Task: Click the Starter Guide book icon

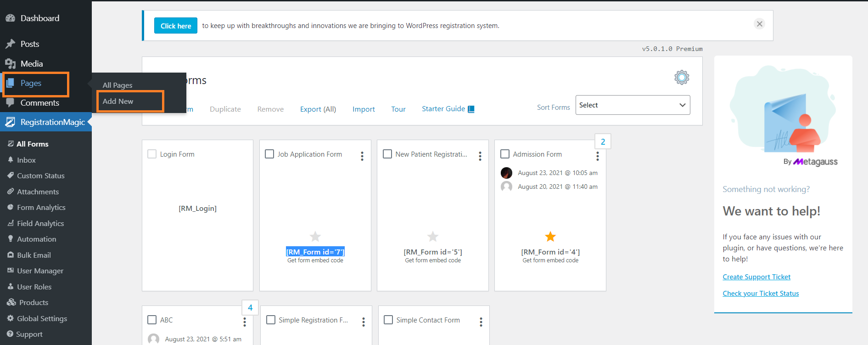Action: [471, 109]
